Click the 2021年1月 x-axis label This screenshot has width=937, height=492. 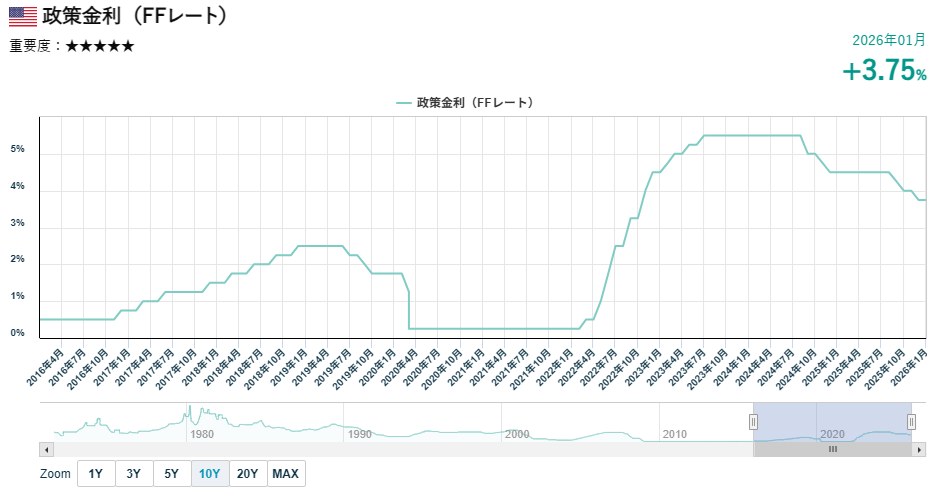[466, 366]
